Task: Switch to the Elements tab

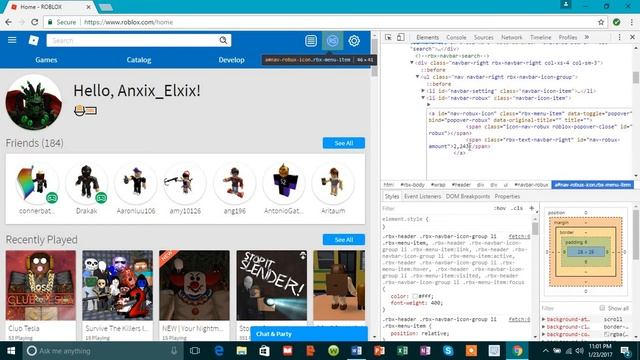Action: point(427,37)
